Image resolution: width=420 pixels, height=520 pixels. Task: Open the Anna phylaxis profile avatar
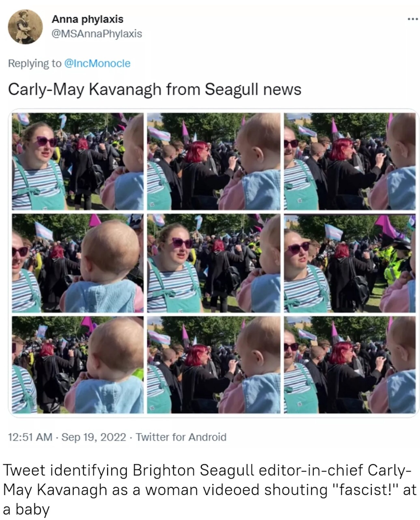25,27
